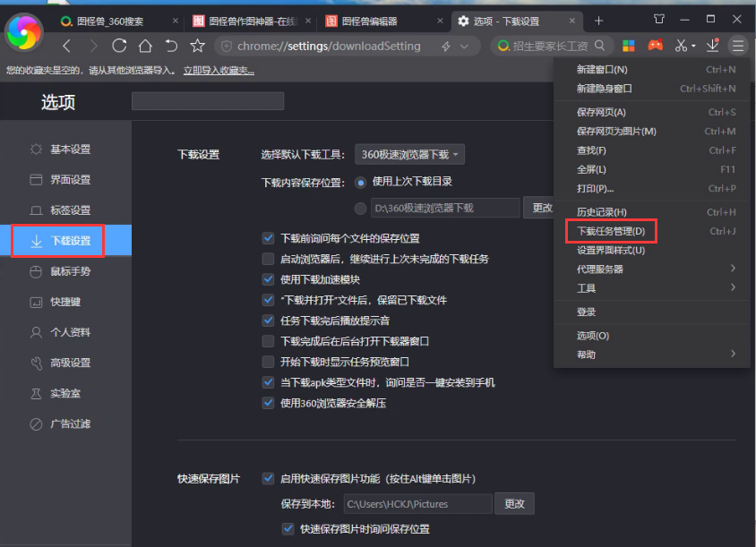Click the skin shirt icon
Viewport: 756px width, 547px height.
click(x=659, y=20)
